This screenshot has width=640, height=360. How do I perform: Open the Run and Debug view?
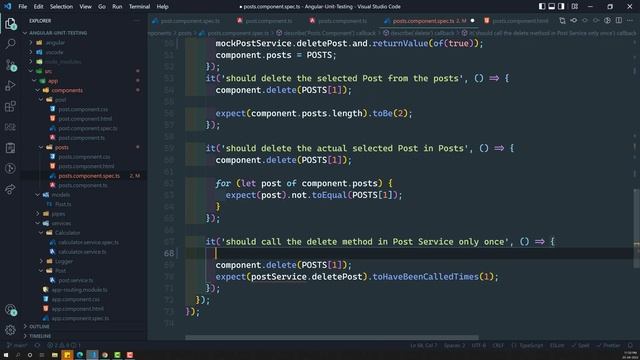tap(10, 86)
